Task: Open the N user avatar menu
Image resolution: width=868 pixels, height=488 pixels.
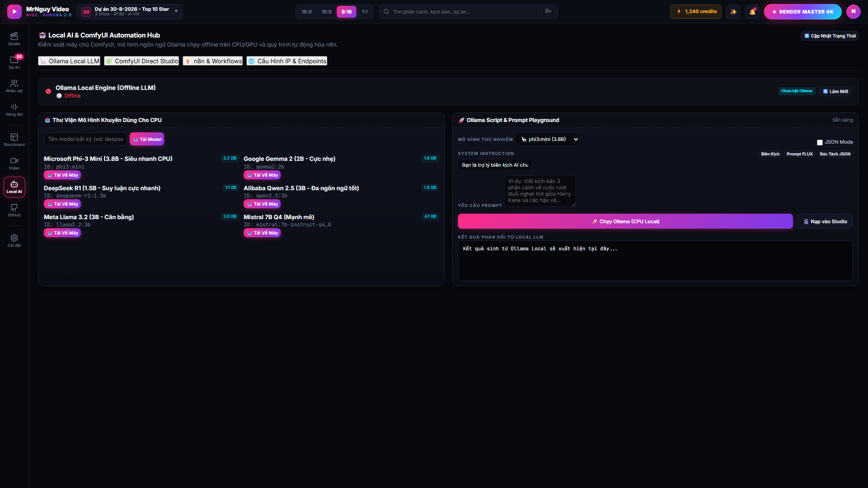Action: pos(853,12)
